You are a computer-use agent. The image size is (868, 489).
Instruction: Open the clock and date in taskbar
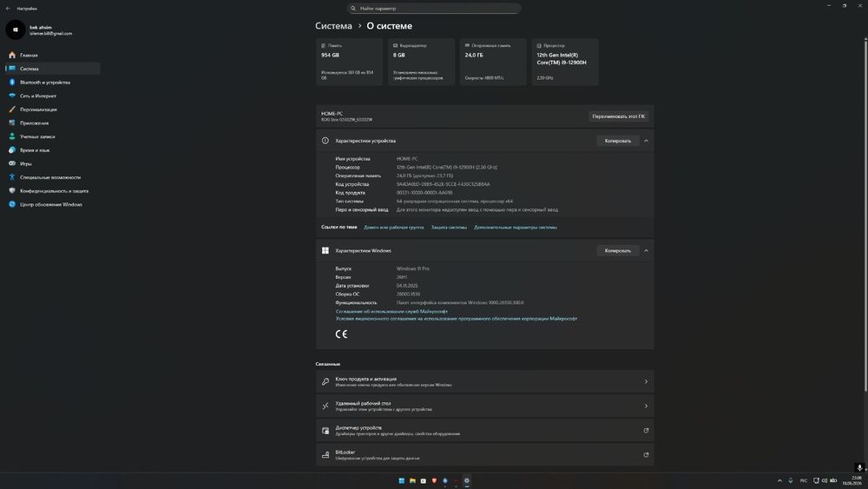pyautogui.click(x=852, y=480)
